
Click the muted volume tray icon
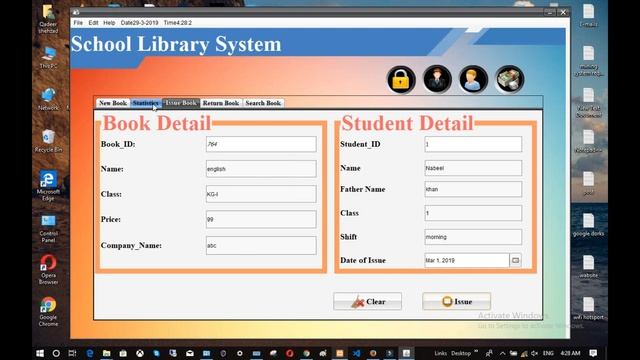[534, 353]
